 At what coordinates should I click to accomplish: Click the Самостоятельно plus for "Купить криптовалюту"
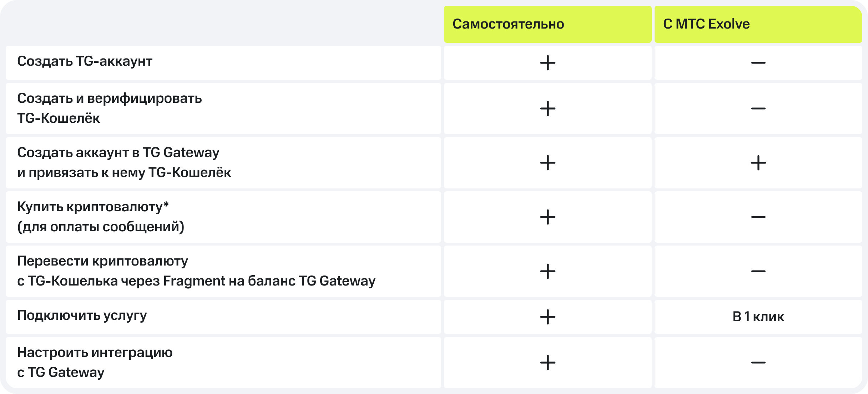(547, 217)
